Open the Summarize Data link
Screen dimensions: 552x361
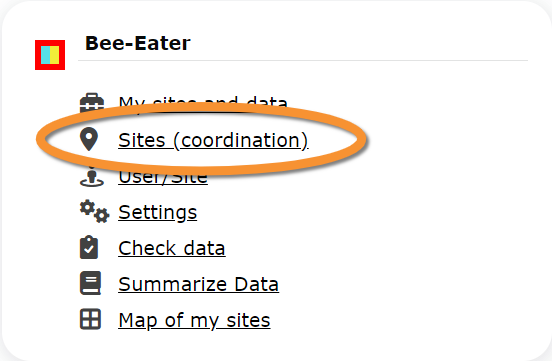[x=199, y=284]
